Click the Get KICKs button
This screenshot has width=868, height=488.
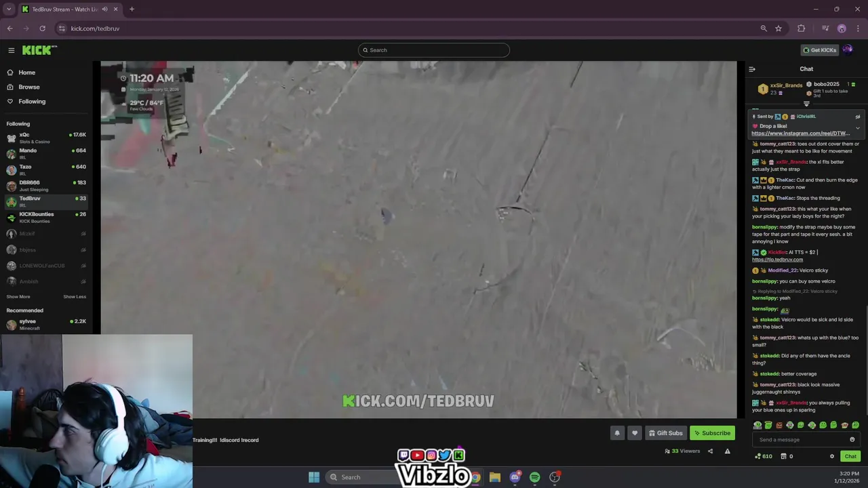(819, 50)
